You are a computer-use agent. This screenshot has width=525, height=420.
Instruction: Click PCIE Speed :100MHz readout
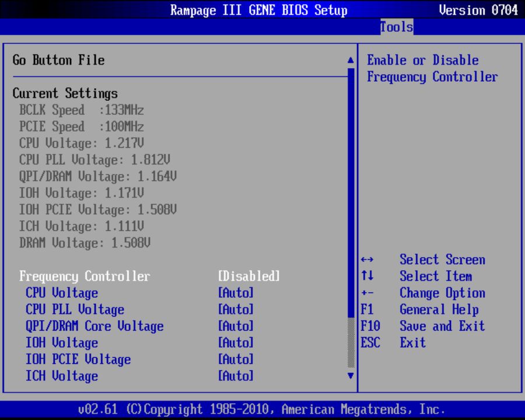coord(82,127)
